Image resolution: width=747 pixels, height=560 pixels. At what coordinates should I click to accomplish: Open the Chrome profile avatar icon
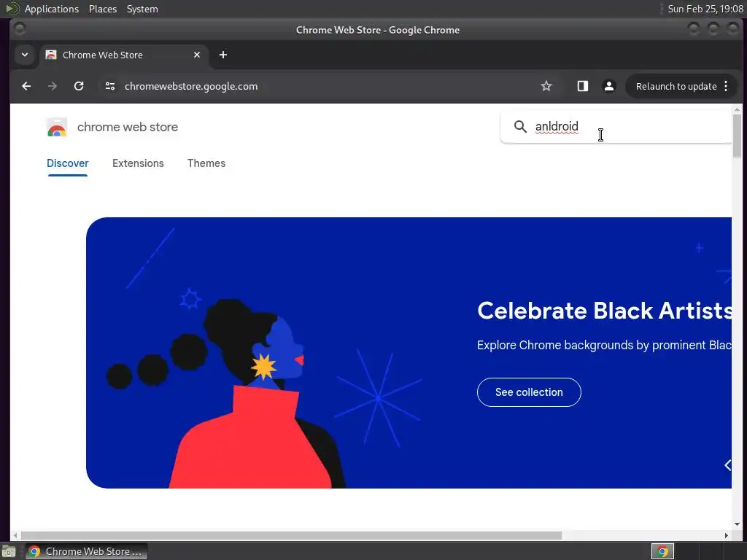pyautogui.click(x=609, y=86)
